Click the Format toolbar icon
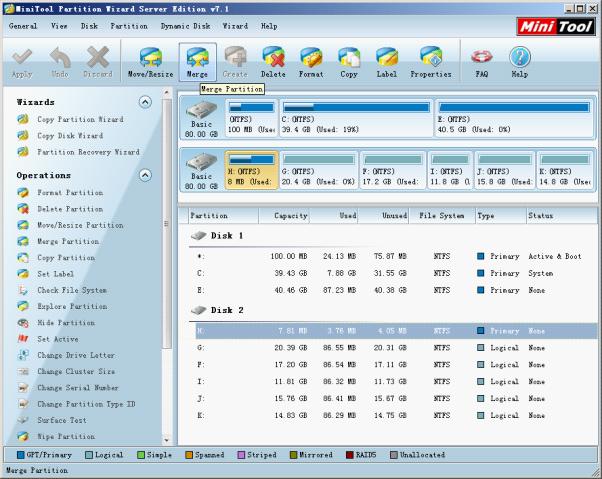 311,62
